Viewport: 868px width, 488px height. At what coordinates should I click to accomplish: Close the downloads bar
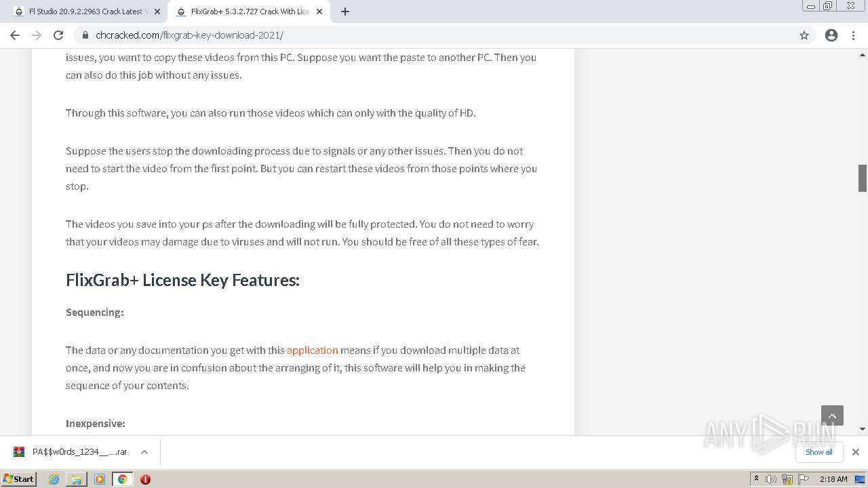856,452
